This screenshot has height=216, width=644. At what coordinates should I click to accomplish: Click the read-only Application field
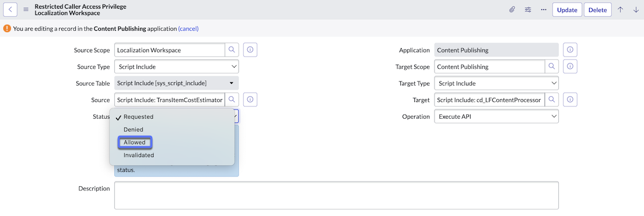[x=496, y=50]
